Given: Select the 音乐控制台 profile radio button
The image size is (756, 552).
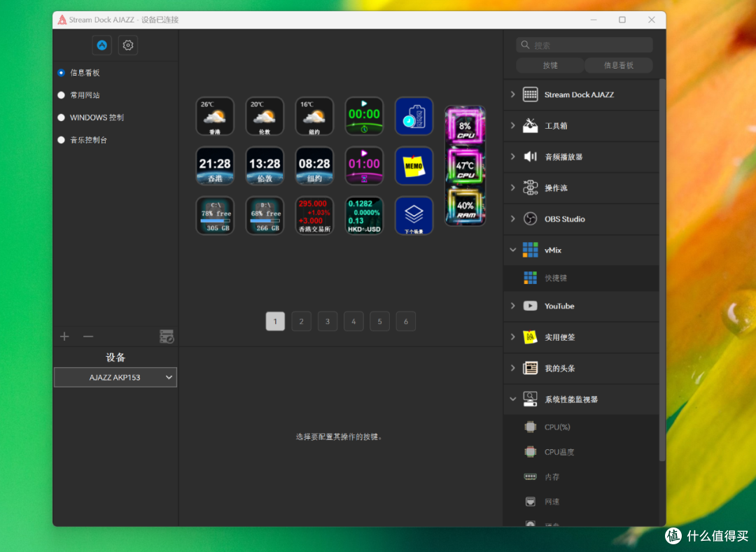Looking at the screenshot, I should click(x=61, y=140).
